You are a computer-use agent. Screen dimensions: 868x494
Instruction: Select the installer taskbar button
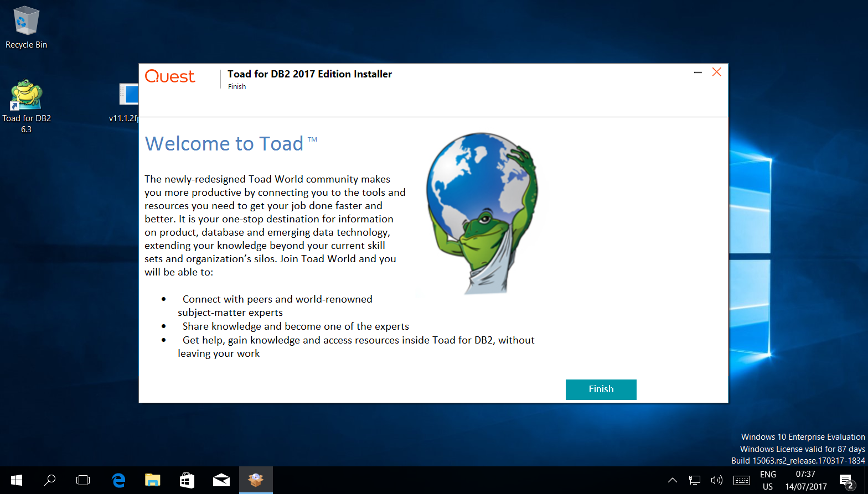(x=256, y=480)
